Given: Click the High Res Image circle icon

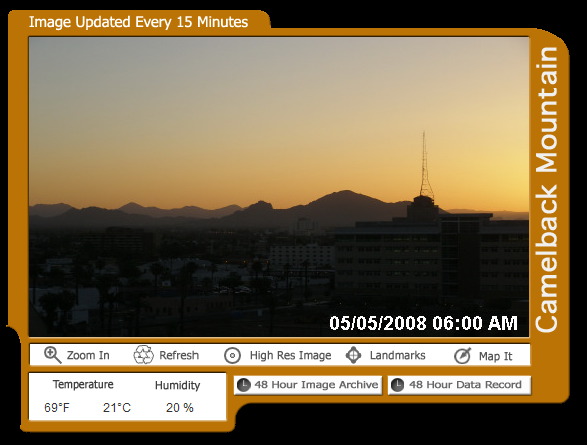Looking at the screenshot, I should 232,356.
